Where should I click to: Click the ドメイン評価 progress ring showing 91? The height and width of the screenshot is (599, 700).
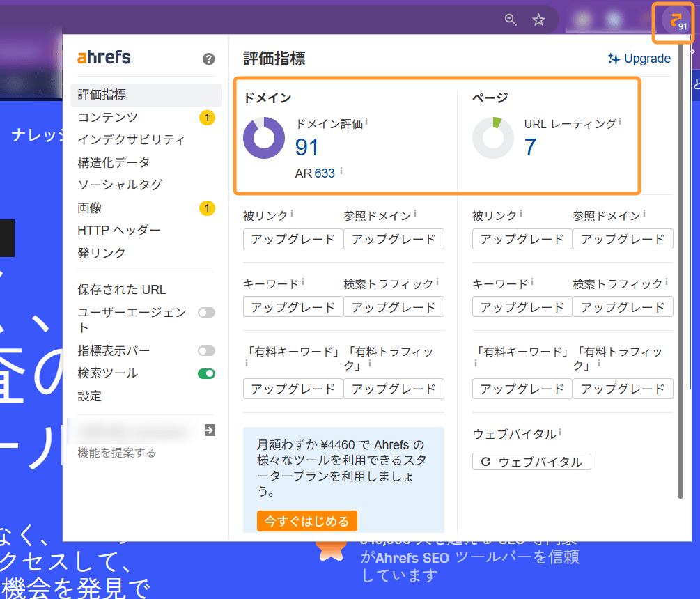coord(263,138)
